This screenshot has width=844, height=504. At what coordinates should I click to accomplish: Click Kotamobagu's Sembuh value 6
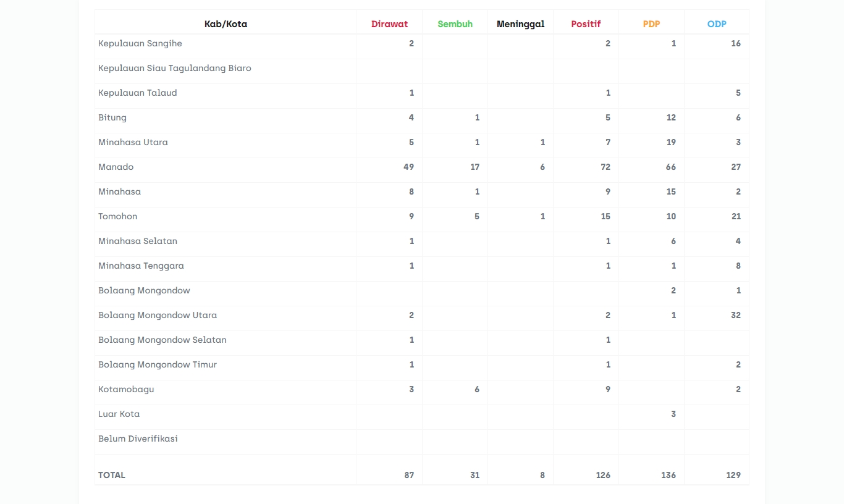(477, 389)
